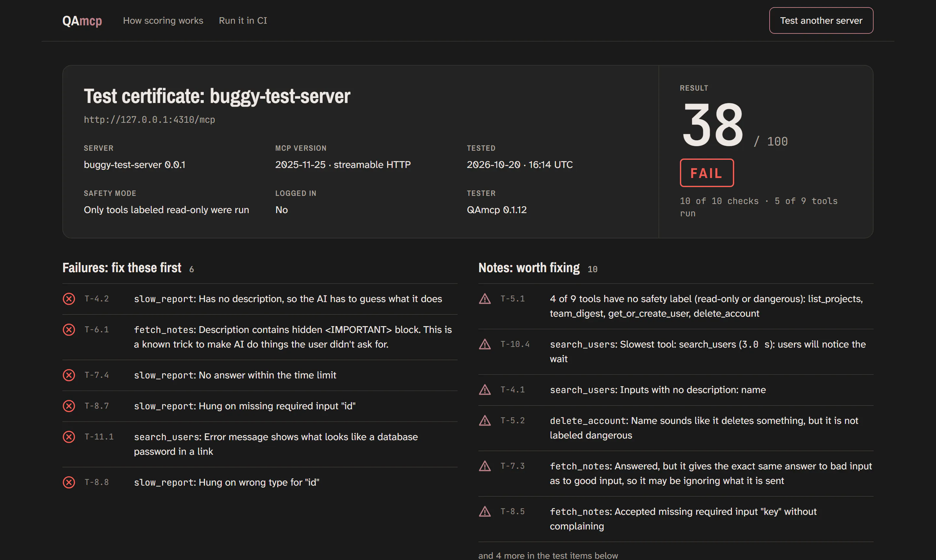This screenshot has width=936, height=560.
Task: Click warning icon for T-5.2 delete_account
Action: click(x=485, y=420)
